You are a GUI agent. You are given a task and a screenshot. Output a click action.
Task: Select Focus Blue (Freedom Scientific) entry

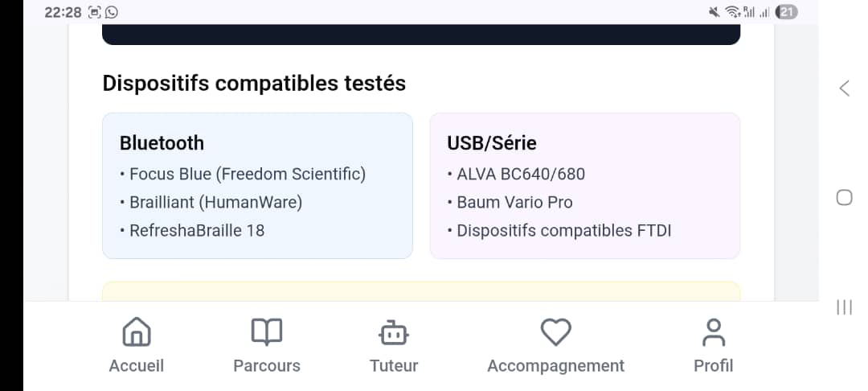(247, 174)
